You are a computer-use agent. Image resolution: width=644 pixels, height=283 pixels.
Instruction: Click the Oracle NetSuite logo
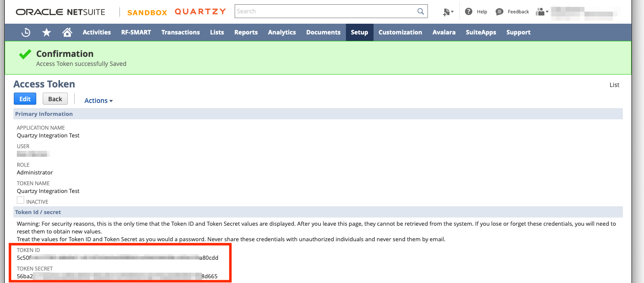coord(60,12)
